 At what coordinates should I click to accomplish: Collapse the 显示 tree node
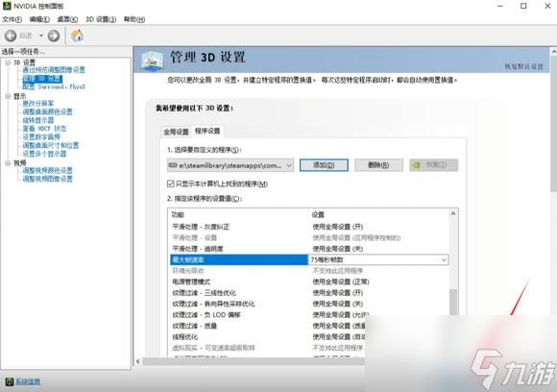click(8, 96)
